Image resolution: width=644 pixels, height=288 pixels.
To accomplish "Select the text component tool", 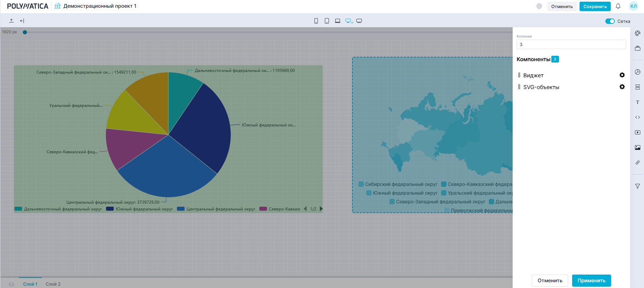I will 637,102.
